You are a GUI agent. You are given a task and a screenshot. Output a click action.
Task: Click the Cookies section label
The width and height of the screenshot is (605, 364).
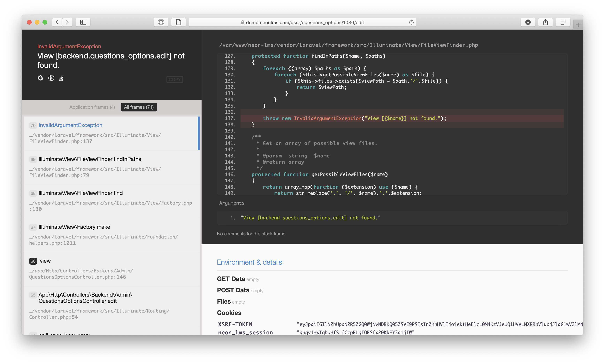pyautogui.click(x=229, y=313)
